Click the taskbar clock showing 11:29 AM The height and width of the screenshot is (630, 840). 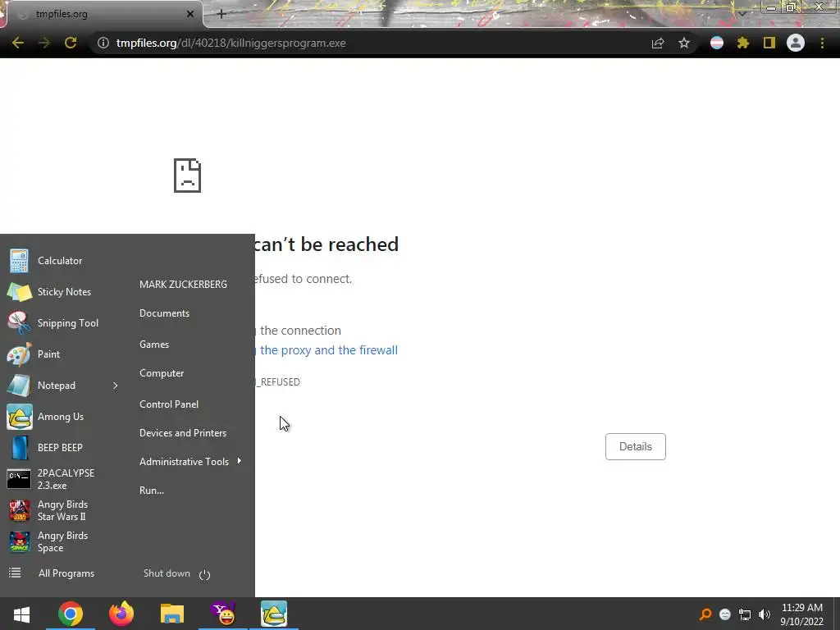point(802,614)
